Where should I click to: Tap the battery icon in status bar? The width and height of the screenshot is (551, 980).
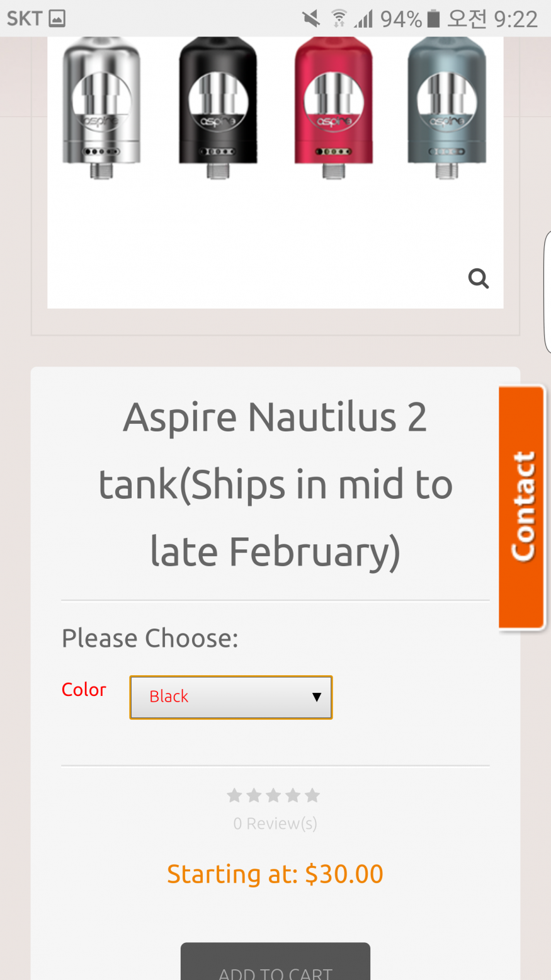[x=433, y=19]
